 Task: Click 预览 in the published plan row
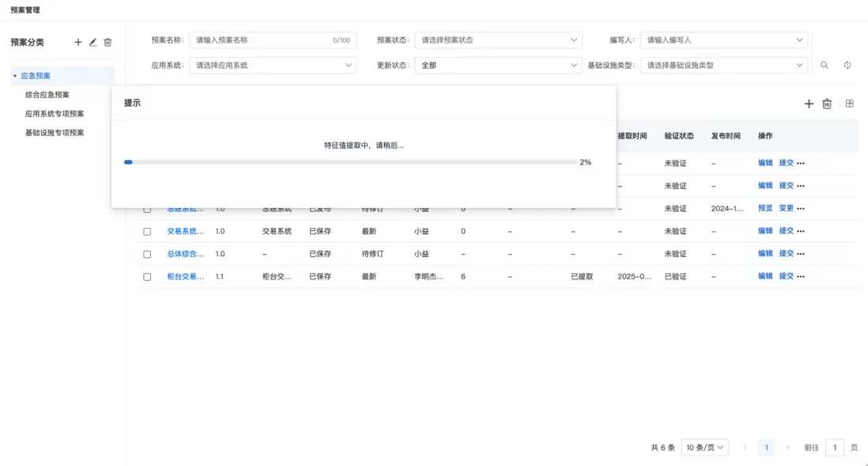[x=765, y=208]
